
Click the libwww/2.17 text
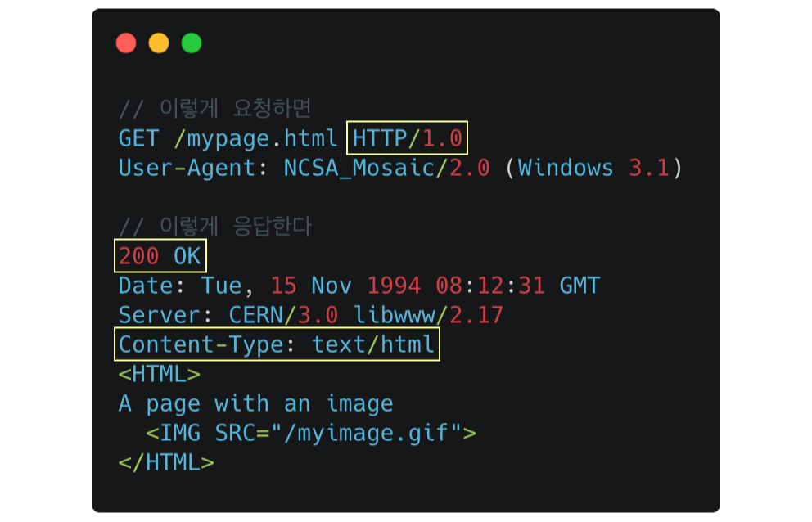click(428, 315)
